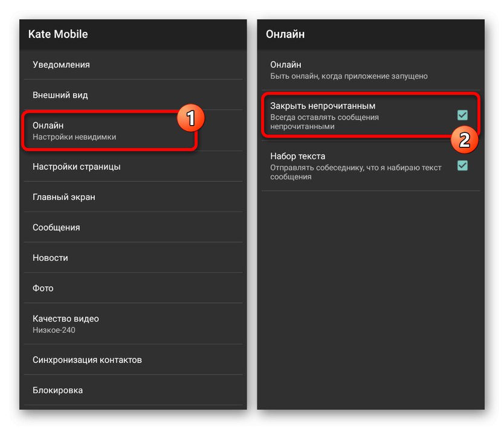
Task: Click the Закрыть непрочитанным option label
Action: (323, 106)
